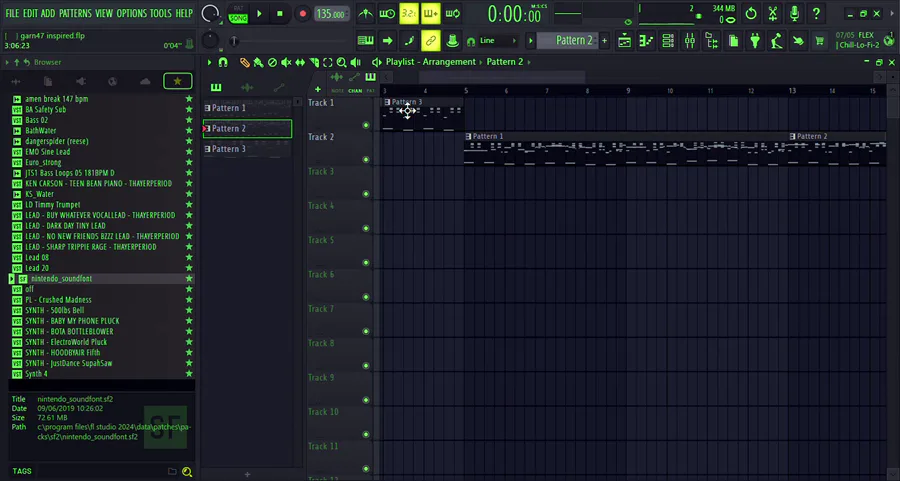Click the step editing icon
This screenshot has height=481, width=900.
tap(409, 41)
